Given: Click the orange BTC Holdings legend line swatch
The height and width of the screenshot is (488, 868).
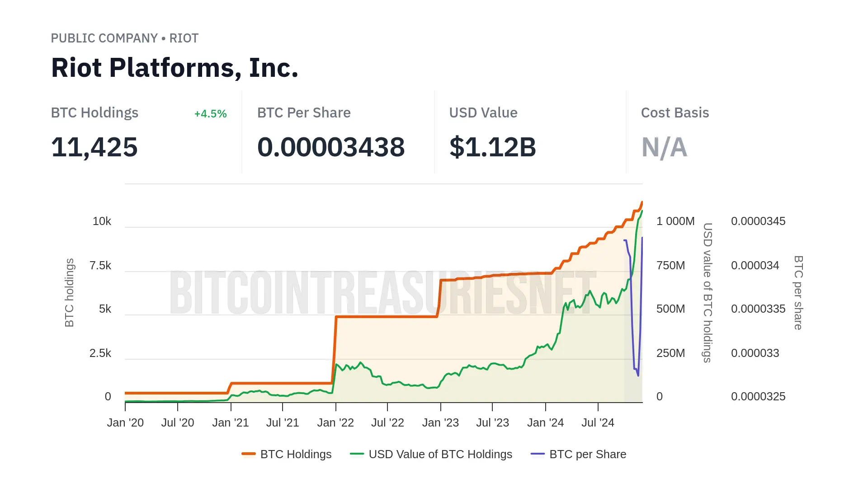Looking at the screenshot, I should click(249, 454).
